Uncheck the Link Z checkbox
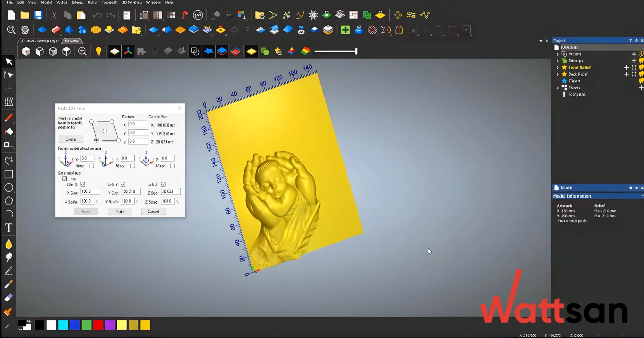 click(163, 184)
